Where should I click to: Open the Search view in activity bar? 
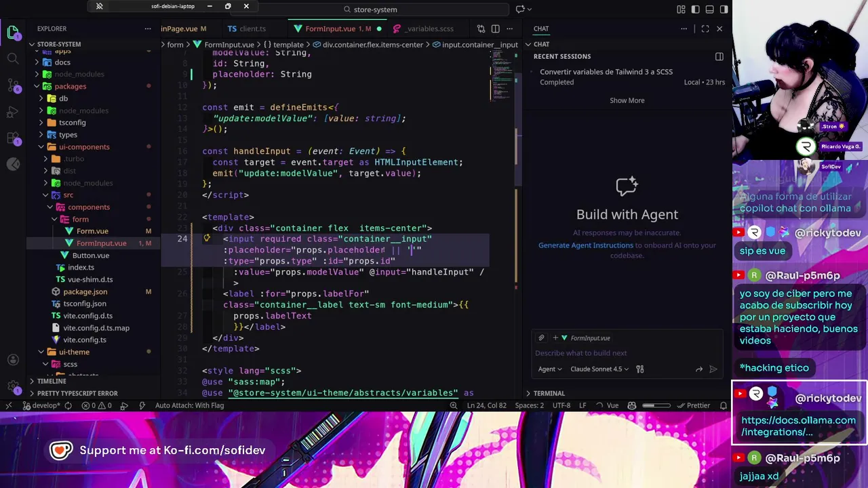(13, 59)
